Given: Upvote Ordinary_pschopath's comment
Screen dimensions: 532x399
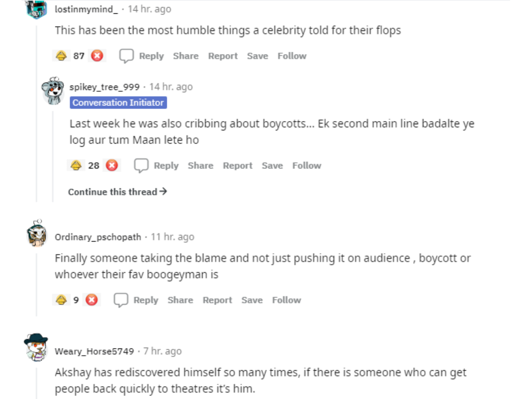Looking at the screenshot, I should point(61,300).
